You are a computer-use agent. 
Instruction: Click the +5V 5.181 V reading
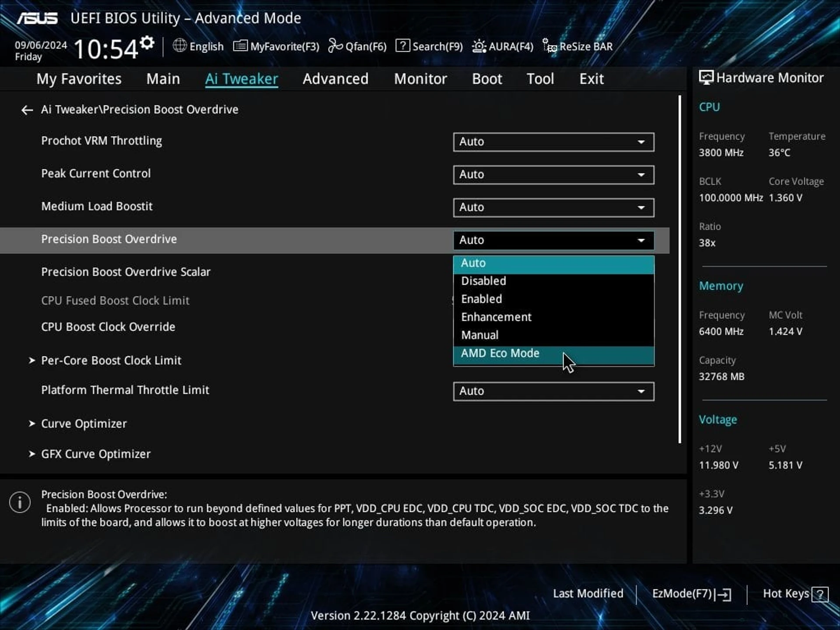tap(785, 465)
